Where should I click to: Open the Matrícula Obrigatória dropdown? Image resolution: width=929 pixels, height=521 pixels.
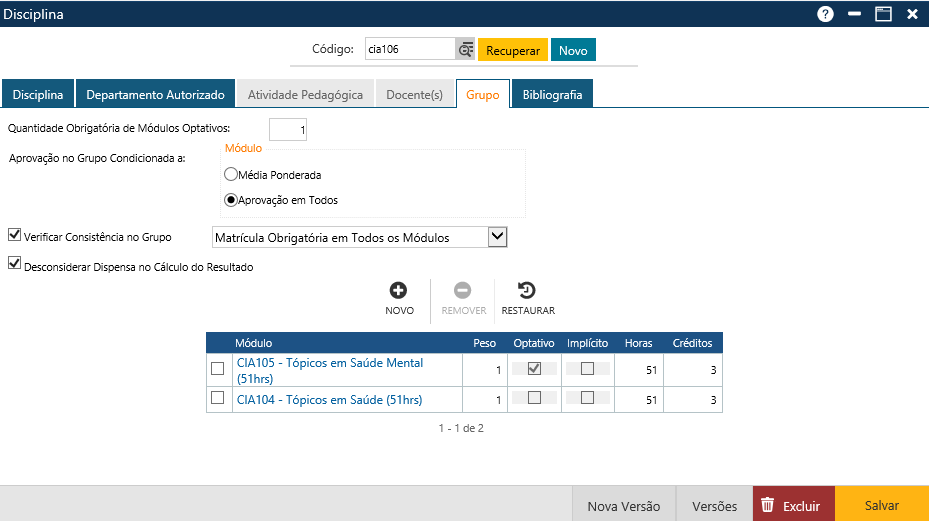click(x=497, y=237)
